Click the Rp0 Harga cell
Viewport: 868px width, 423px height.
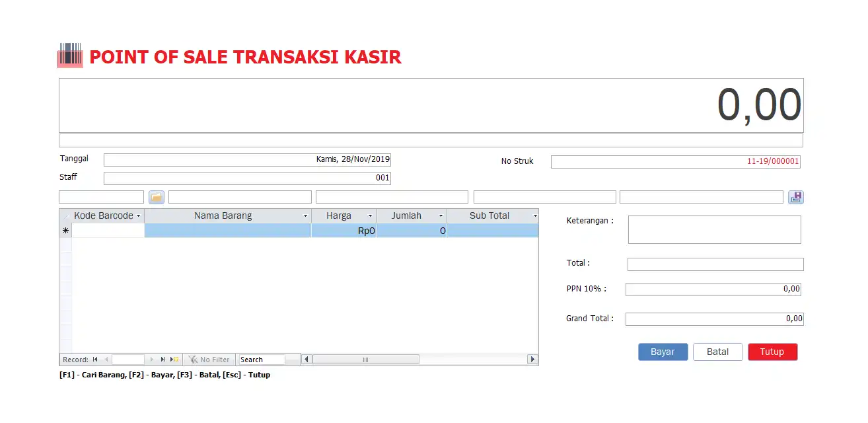pos(344,231)
